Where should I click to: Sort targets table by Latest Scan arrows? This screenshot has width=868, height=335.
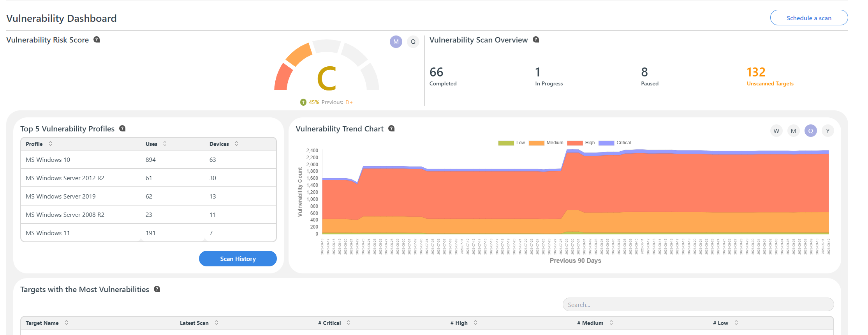pos(216,323)
